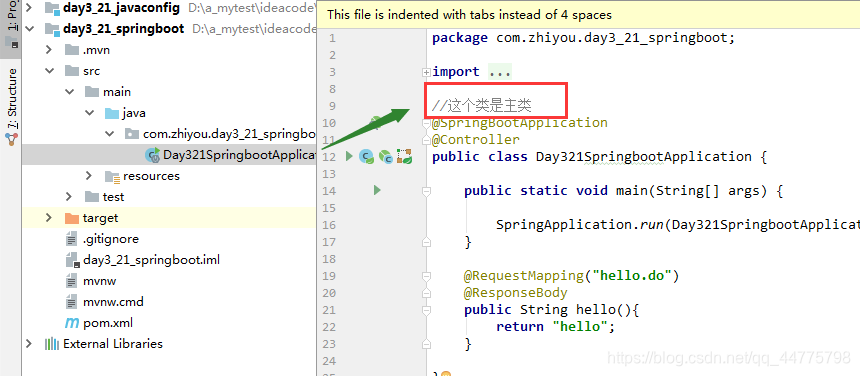
Task: Click the Day321SpringbootApplication class name in editor
Action: 643,157
